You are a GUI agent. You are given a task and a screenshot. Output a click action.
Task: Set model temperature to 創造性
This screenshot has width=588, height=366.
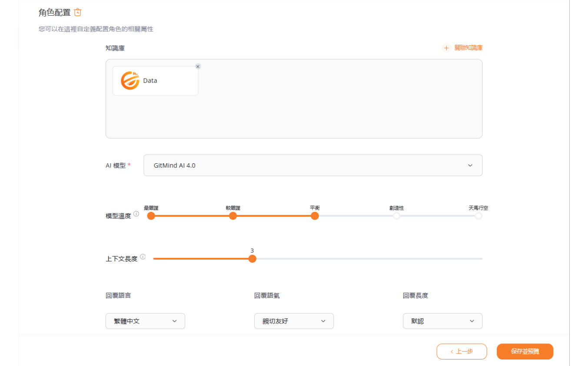point(396,216)
